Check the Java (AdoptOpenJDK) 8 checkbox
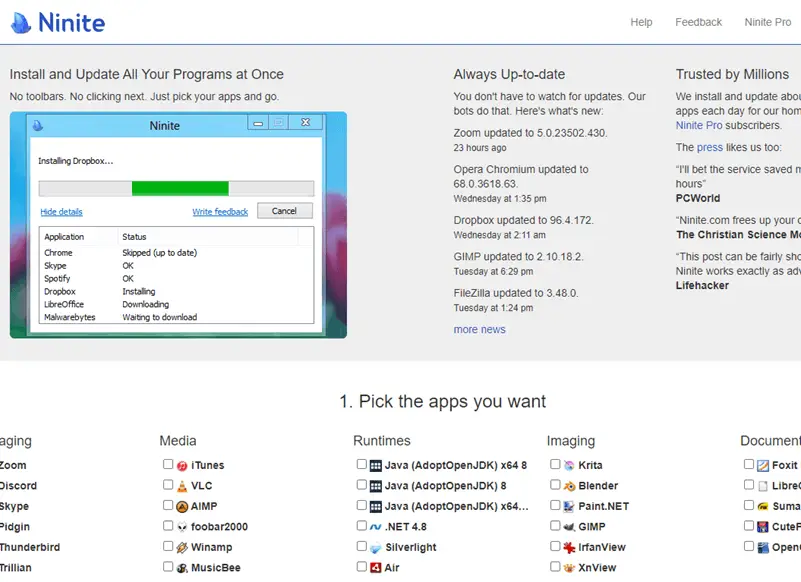The width and height of the screenshot is (801, 582). [362, 484]
